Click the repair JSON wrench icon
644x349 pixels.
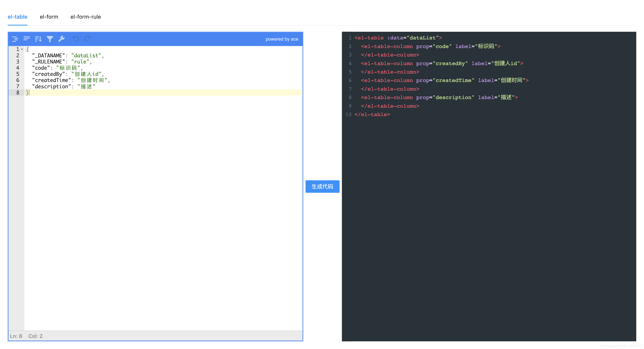pos(62,39)
